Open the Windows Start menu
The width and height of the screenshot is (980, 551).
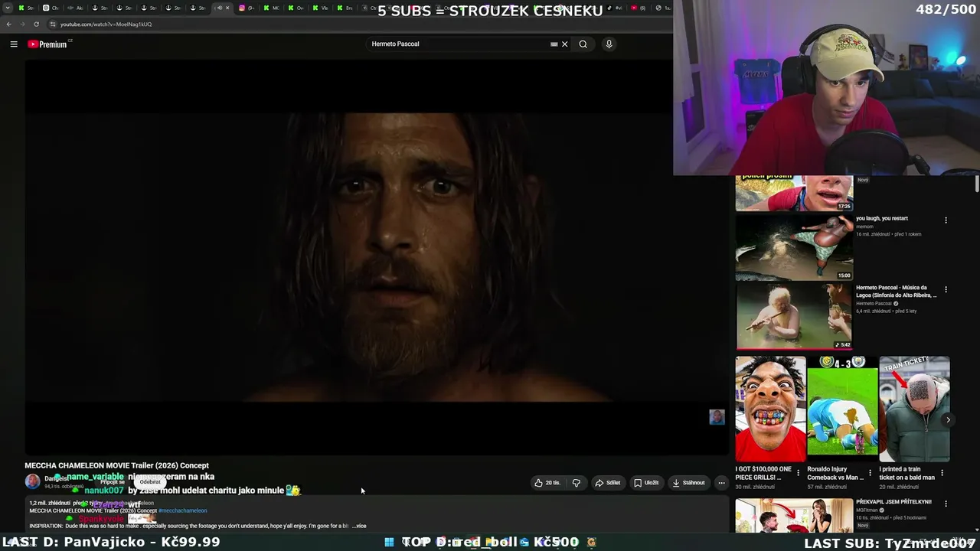(x=389, y=542)
